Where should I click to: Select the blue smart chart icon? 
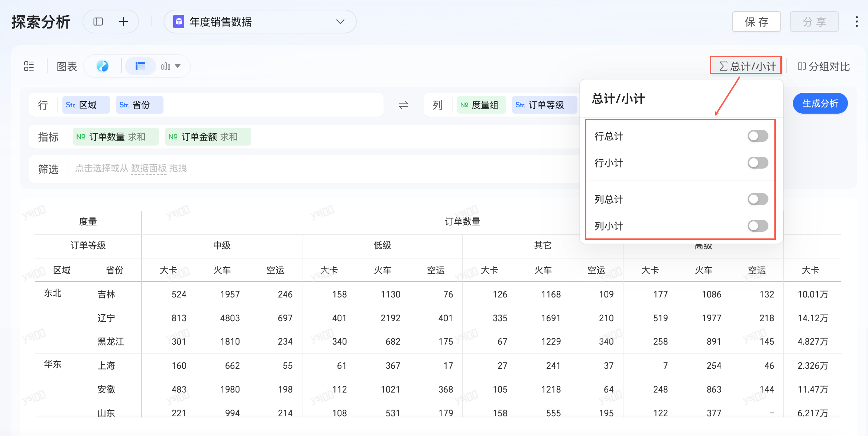click(x=102, y=66)
